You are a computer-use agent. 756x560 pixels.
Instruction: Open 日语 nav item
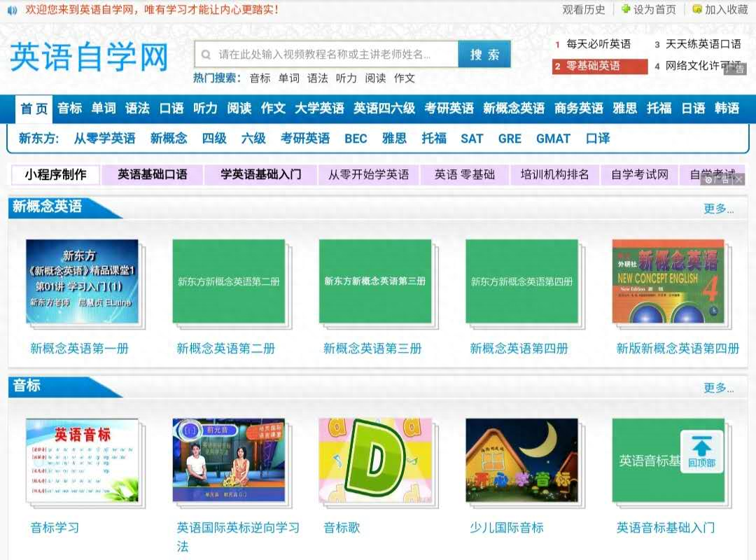693,108
